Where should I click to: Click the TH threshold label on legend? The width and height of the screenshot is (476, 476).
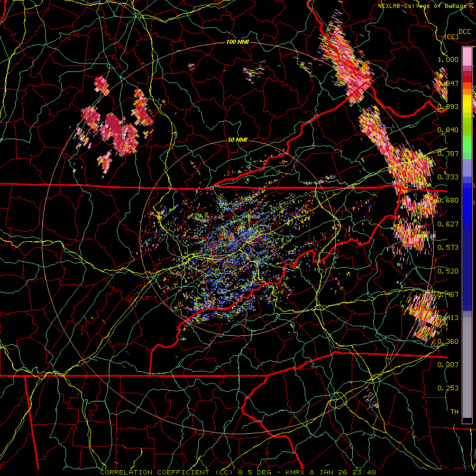pos(454,412)
